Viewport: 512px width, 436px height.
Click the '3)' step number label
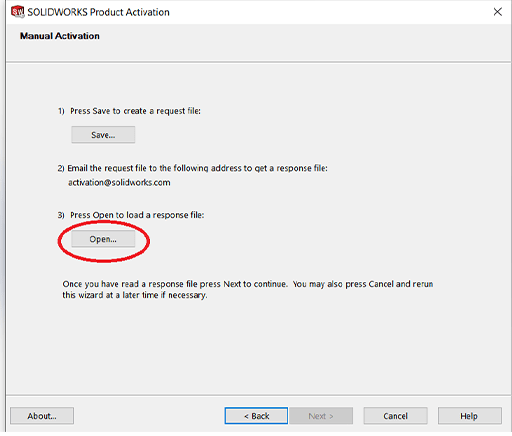pyautogui.click(x=61, y=215)
